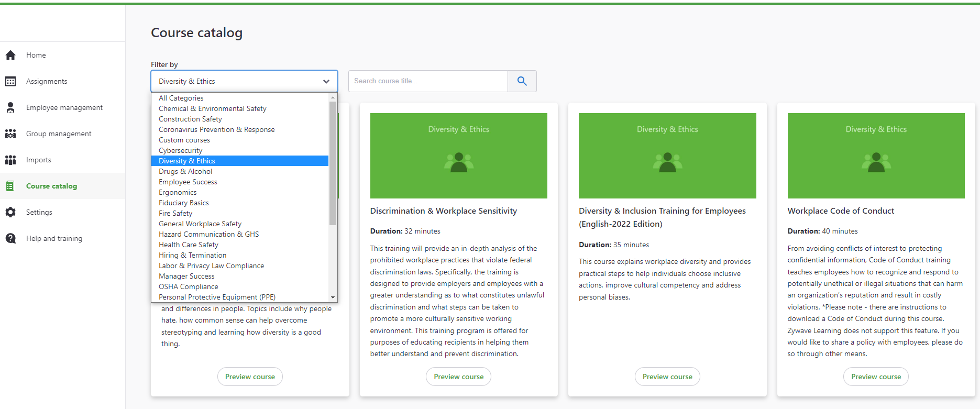Click Diversity & Inclusion Training course thumbnail
The height and width of the screenshot is (409, 980).
coord(667,156)
